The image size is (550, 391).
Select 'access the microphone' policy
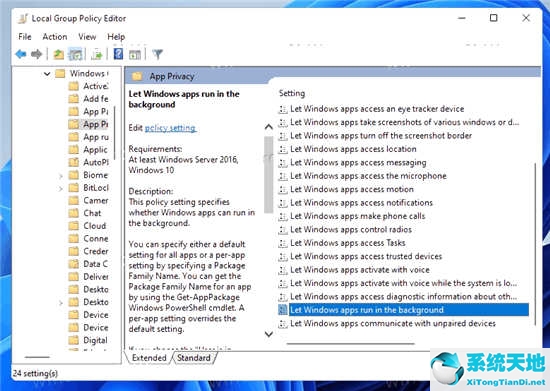[x=368, y=176]
